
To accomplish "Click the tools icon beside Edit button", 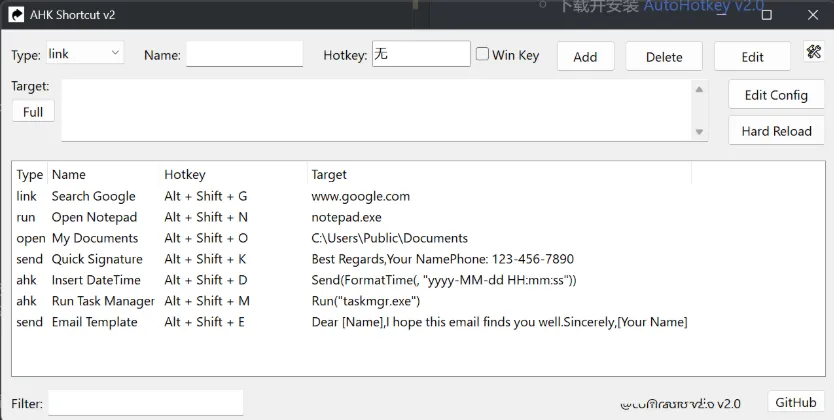I will (812, 52).
